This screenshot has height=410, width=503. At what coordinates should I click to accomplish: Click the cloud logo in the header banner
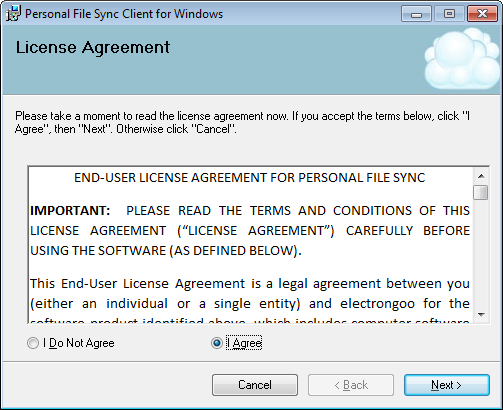point(463,59)
